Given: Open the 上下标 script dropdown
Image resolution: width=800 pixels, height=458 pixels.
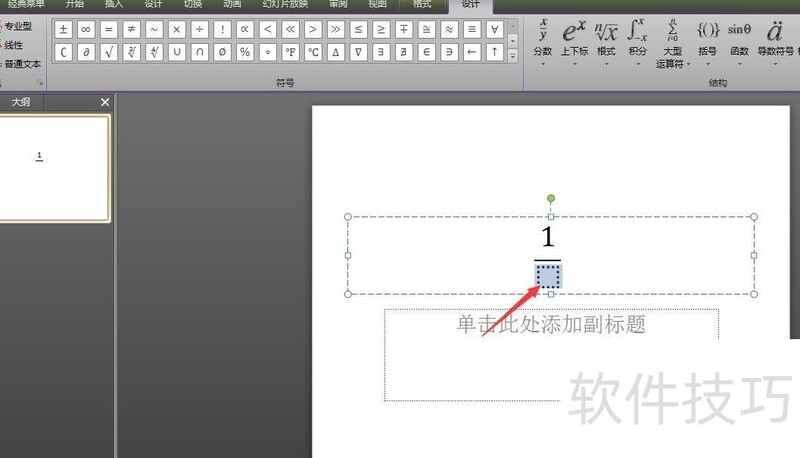Looking at the screenshot, I should (x=574, y=43).
